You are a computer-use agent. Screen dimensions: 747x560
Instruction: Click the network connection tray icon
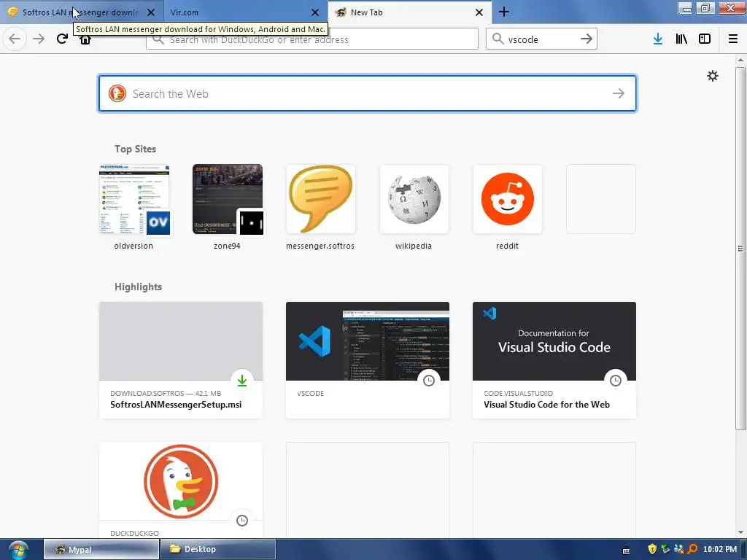pos(665,549)
